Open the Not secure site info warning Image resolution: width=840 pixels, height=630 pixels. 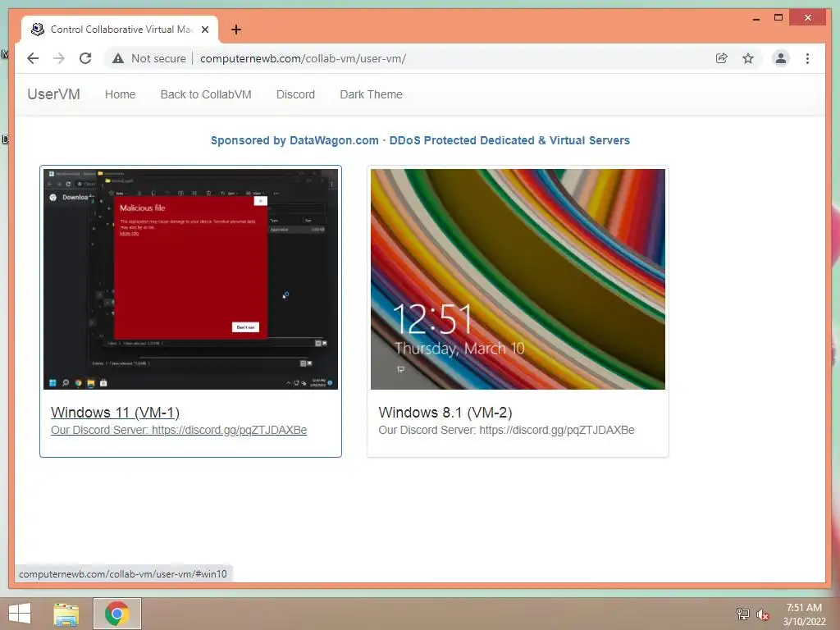click(x=149, y=58)
